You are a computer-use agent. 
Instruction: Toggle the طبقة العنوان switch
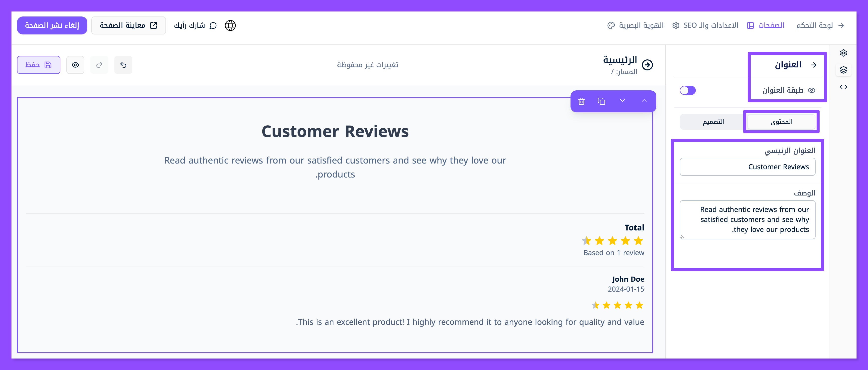click(688, 90)
